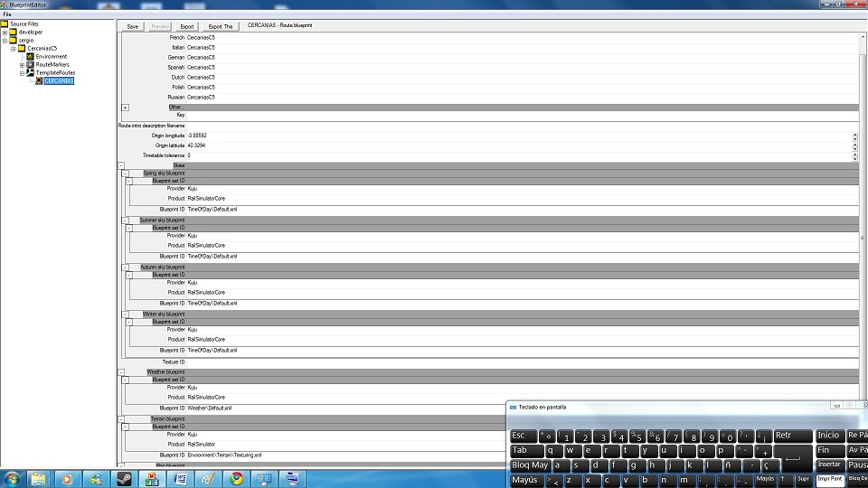This screenshot has width=868, height=488.
Task: Select the CERCANIAS route blueprint icon
Action: pyautogui.click(x=38, y=80)
